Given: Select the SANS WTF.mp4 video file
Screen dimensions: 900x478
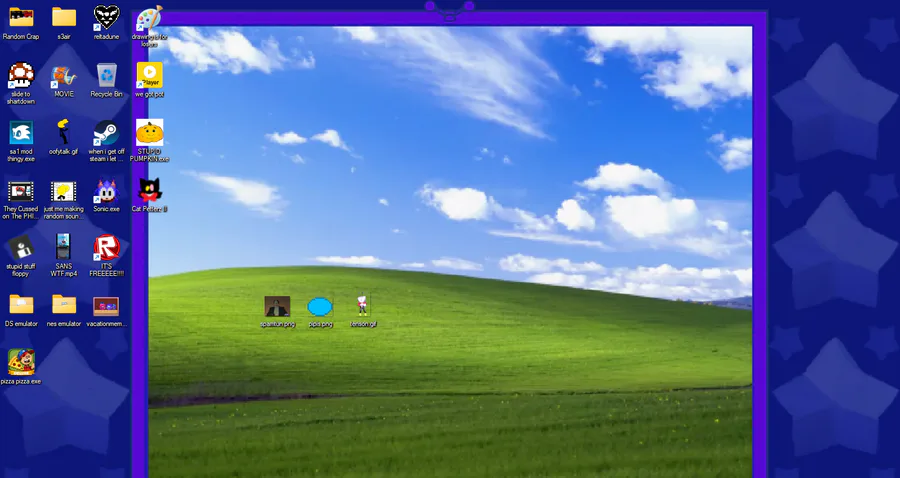Looking at the screenshot, I should (x=63, y=247).
